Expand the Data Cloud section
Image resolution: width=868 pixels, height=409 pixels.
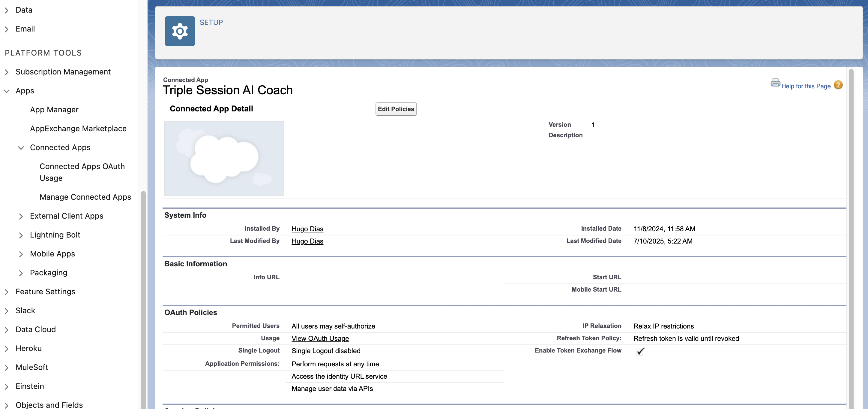point(6,329)
